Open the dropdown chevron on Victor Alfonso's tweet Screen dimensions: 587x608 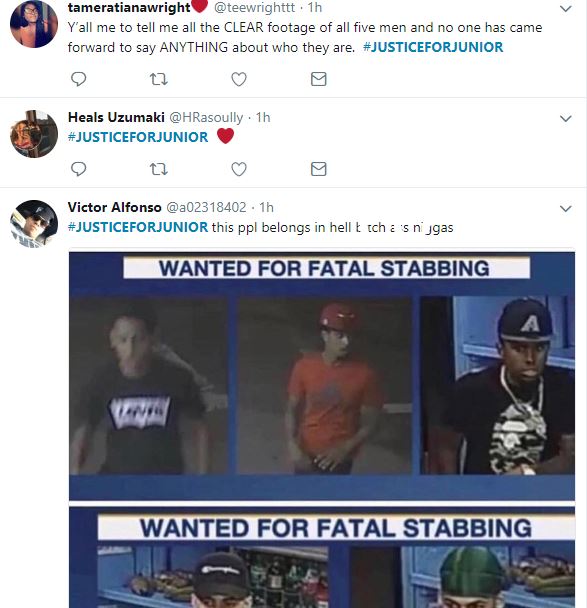tap(566, 209)
